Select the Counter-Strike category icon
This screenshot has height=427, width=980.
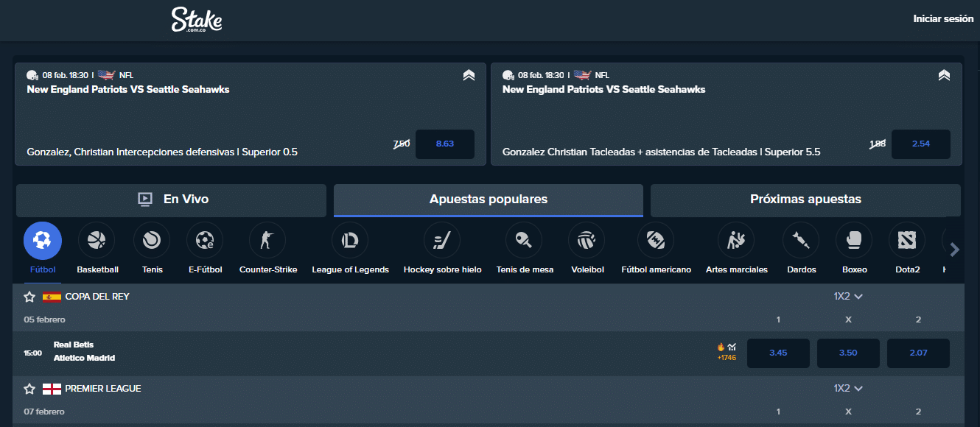267,240
